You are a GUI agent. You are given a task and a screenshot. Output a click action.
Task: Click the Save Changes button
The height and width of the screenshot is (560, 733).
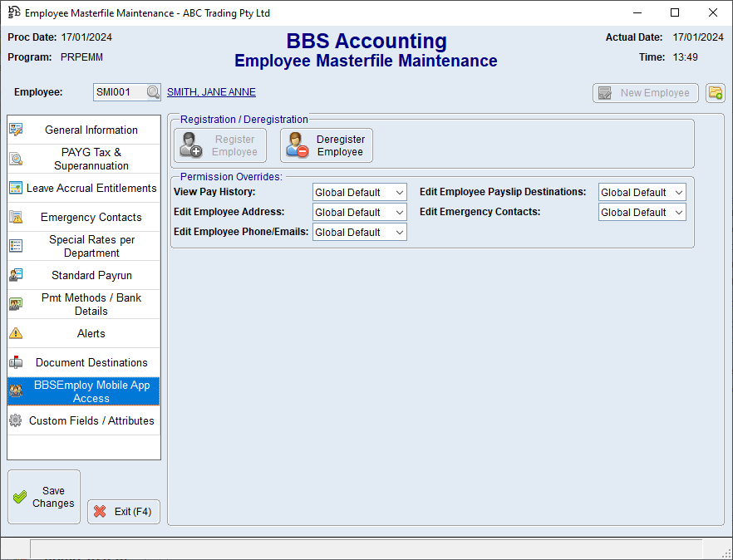44,497
